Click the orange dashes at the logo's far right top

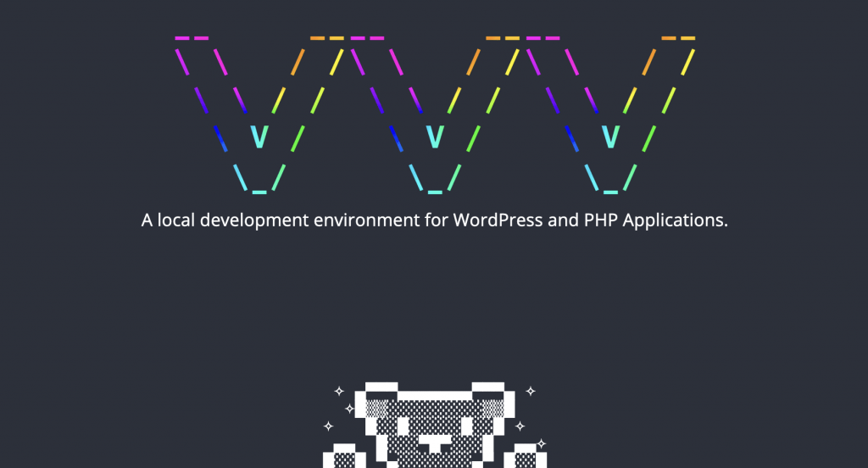point(678,38)
